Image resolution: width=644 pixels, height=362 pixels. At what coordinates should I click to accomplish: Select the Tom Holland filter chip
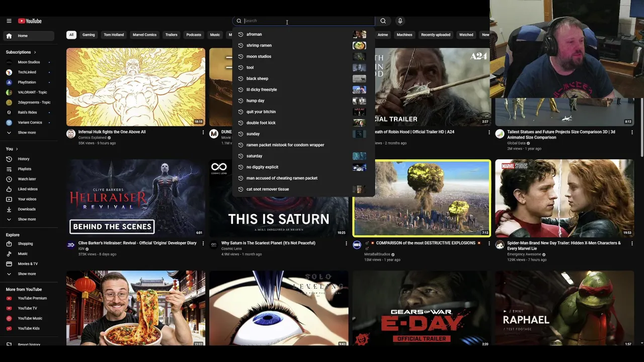[x=114, y=35]
